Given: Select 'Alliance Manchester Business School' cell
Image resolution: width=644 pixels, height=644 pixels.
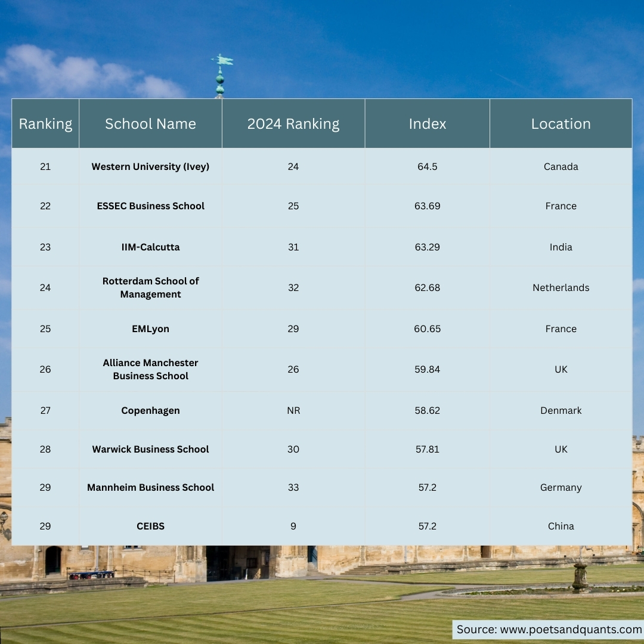Looking at the screenshot, I should coord(150,369).
